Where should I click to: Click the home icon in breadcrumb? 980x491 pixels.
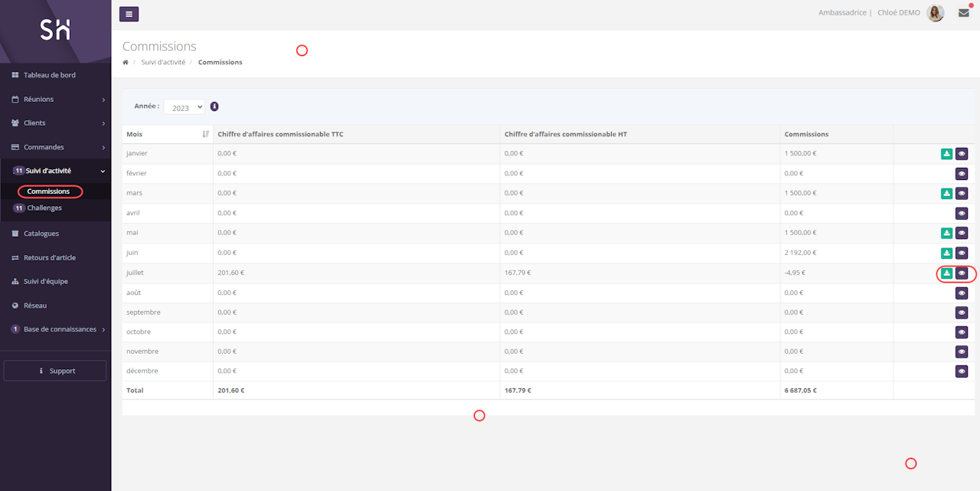[x=126, y=62]
